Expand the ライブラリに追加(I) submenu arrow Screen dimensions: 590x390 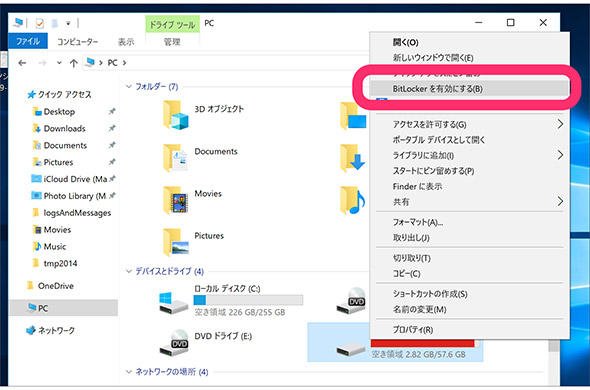[560, 155]
